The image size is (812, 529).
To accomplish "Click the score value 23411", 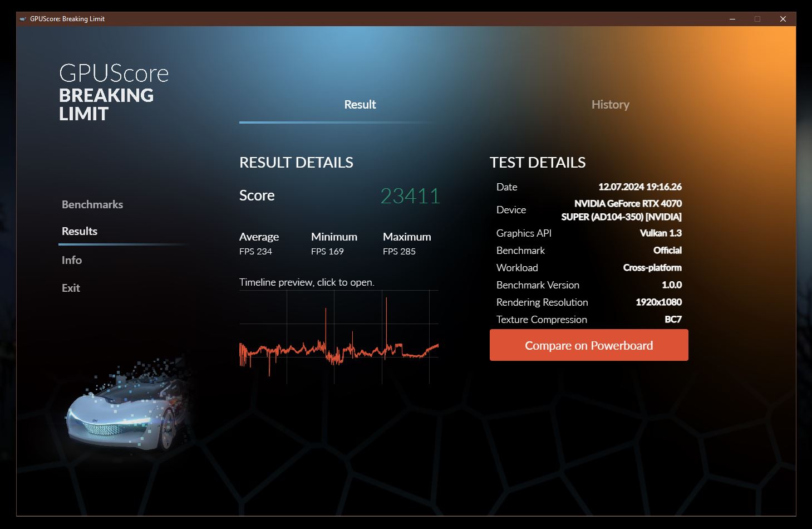I will coord(410,196).
